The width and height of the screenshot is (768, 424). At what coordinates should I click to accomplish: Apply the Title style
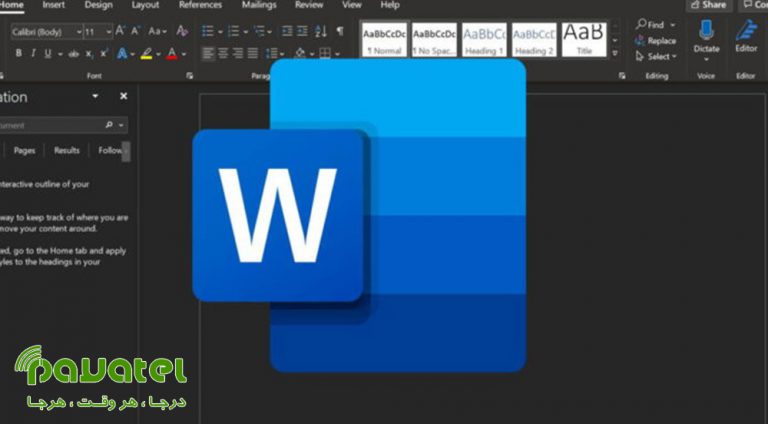coord(584,39)
